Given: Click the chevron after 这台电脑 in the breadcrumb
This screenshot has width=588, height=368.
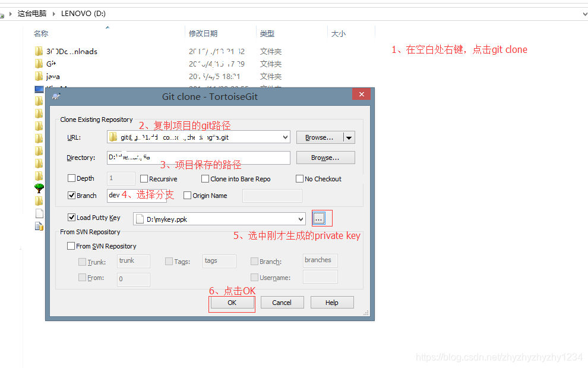Looking at the screenshot, I should [x=54, y=14].
